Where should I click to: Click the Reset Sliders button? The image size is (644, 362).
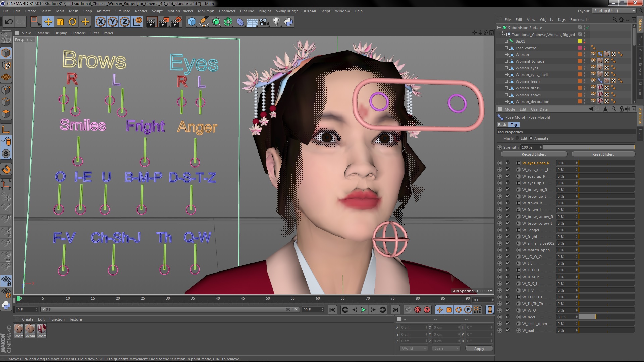tap(603, 154)
